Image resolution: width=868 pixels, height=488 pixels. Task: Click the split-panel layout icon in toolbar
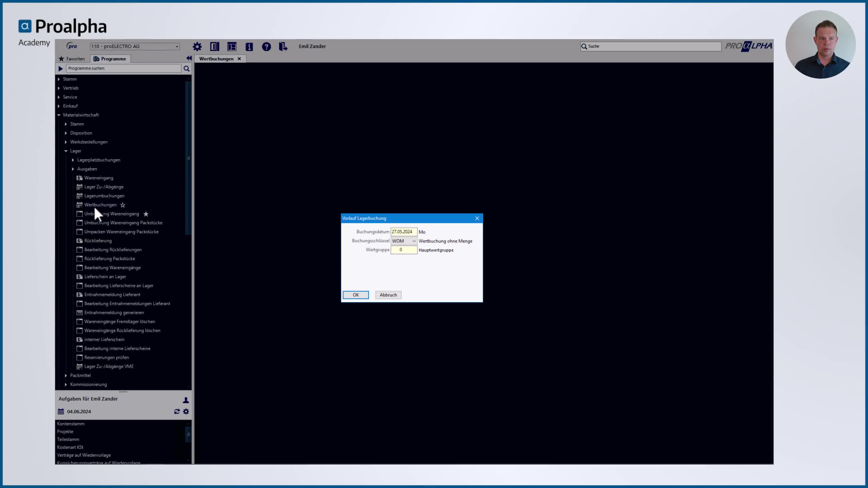click(215, 47)
